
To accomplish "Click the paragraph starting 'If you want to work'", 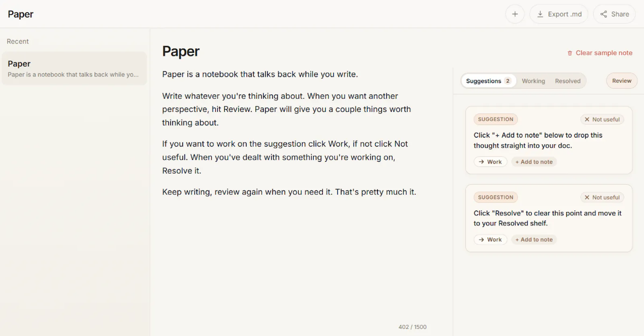I will [285, 157].
